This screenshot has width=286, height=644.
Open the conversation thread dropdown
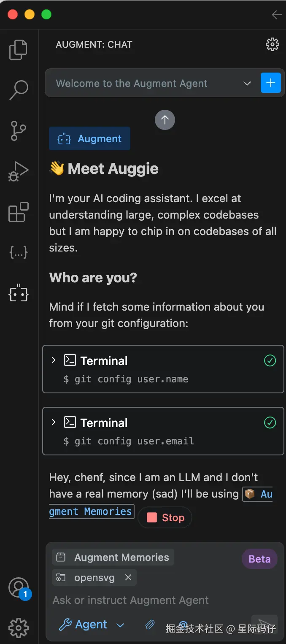247,83
